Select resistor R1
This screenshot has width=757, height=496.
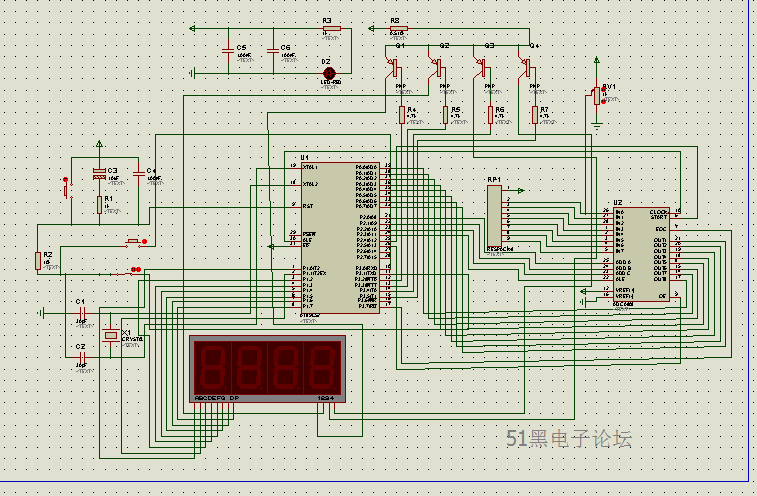[x=99, y=205]
